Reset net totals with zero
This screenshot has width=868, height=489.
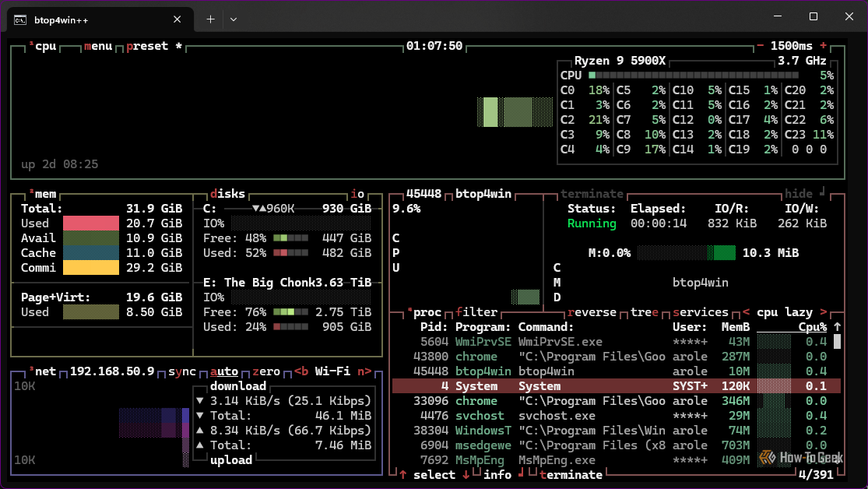[266, 371]
